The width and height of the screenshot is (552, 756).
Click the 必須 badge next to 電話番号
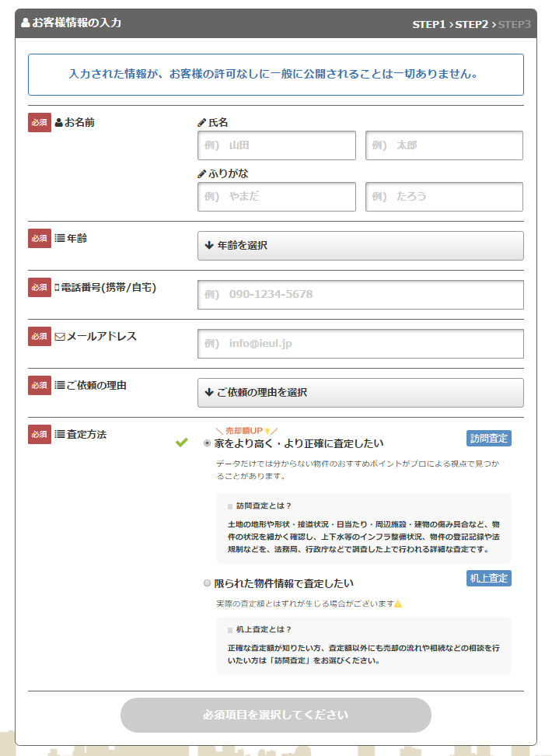coord(40,287)
